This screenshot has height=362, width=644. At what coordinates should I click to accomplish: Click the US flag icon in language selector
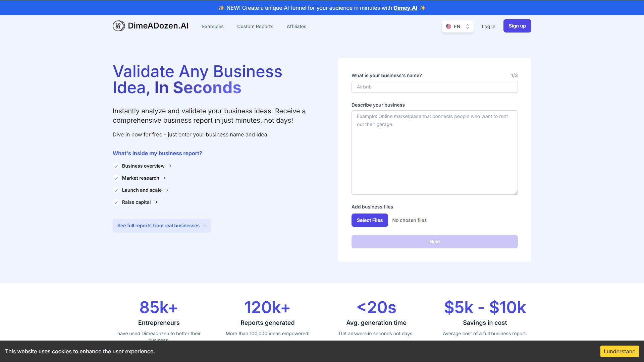(449, 26)
